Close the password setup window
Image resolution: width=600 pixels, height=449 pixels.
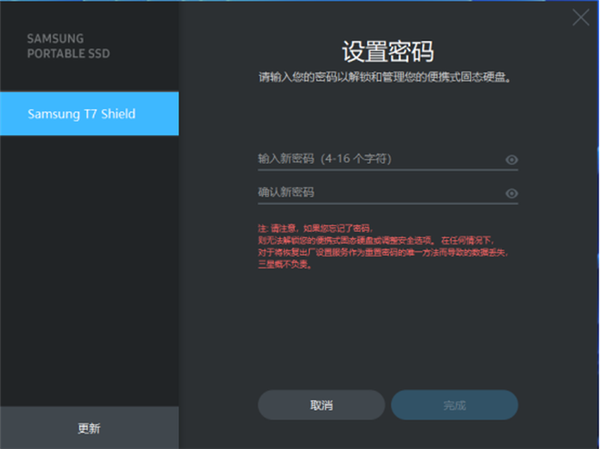tap(580, 18)
